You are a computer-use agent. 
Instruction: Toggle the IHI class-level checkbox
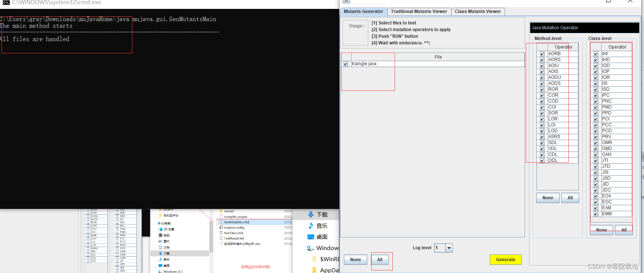(596, 54)
